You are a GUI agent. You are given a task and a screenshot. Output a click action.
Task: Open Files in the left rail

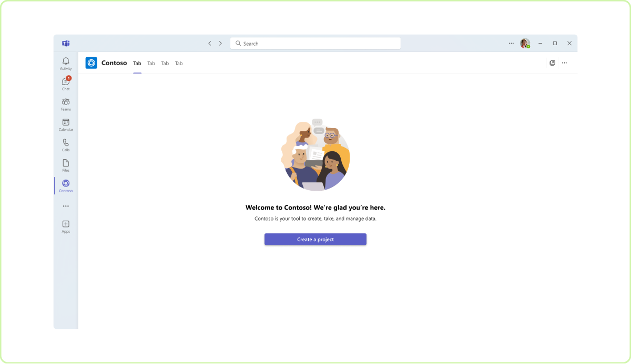[x=66, y=165]
